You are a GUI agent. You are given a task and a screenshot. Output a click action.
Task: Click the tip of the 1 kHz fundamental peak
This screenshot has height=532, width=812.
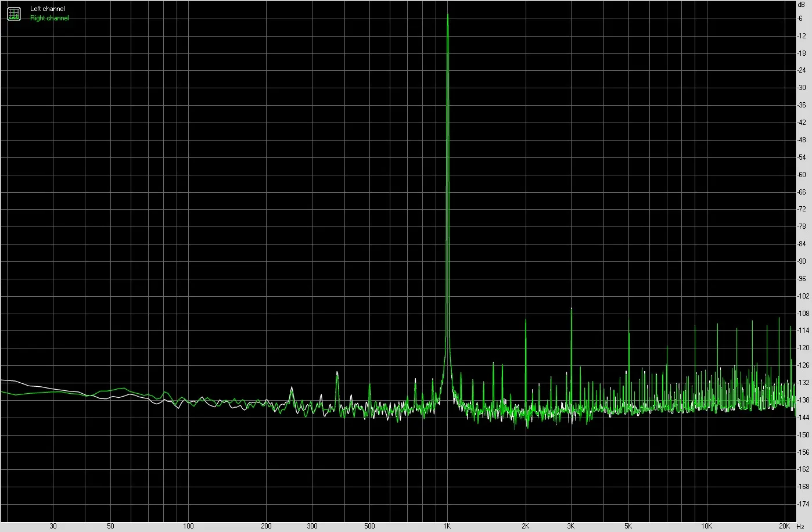pyautogui.click(x=447, y=15)
